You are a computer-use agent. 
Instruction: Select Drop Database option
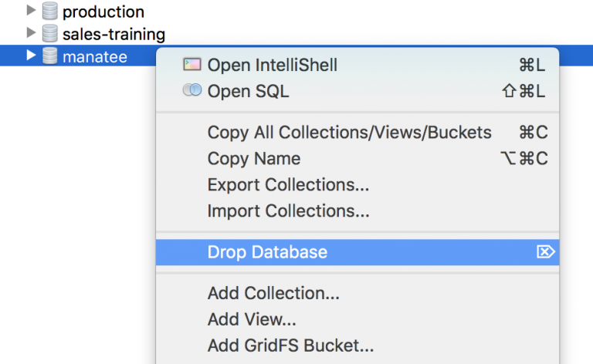(267, 252)
